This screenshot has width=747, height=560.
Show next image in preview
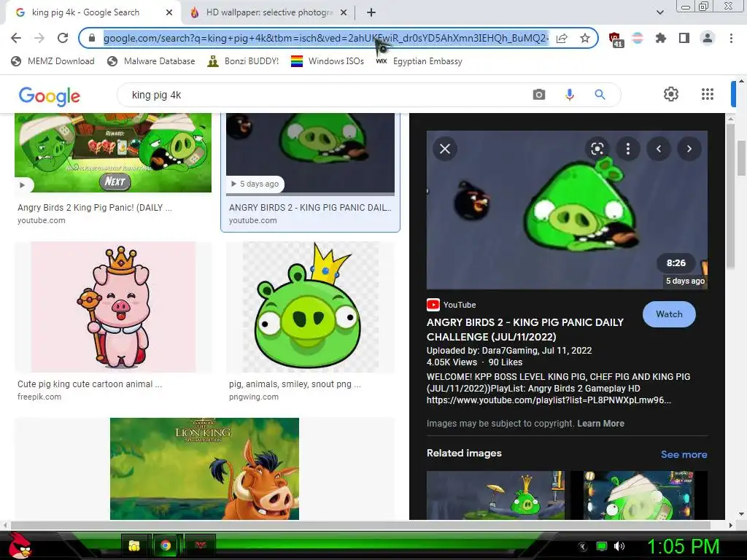[689, 149]
